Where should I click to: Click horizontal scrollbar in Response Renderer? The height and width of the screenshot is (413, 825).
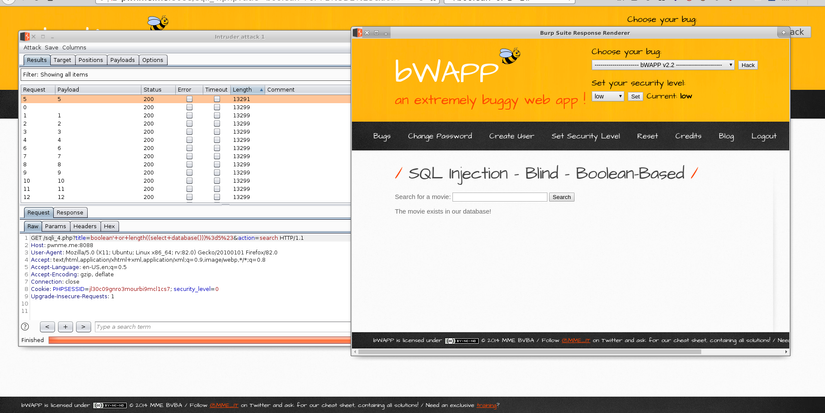coord(529,352)
